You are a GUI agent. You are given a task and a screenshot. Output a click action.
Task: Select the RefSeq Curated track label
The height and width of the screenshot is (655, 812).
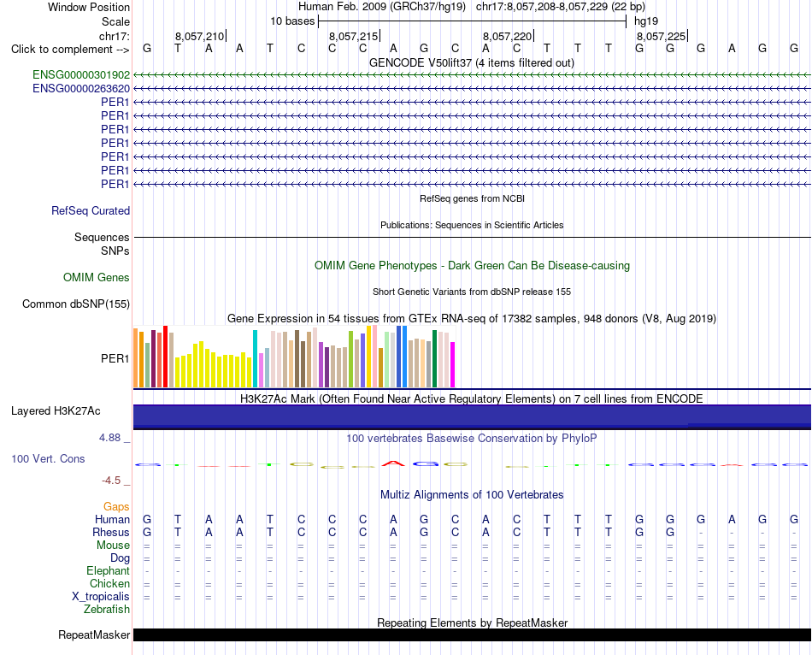click(x=91, y=210)
